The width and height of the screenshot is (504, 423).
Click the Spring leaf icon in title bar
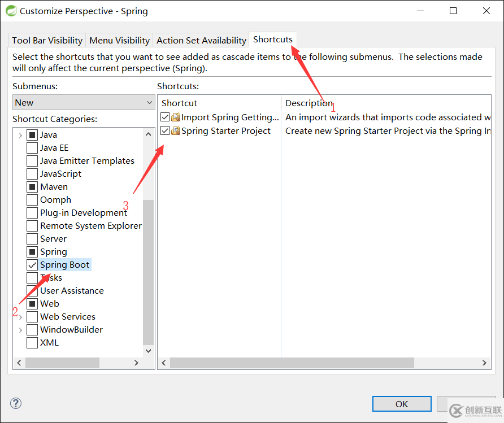pos(11,11)
